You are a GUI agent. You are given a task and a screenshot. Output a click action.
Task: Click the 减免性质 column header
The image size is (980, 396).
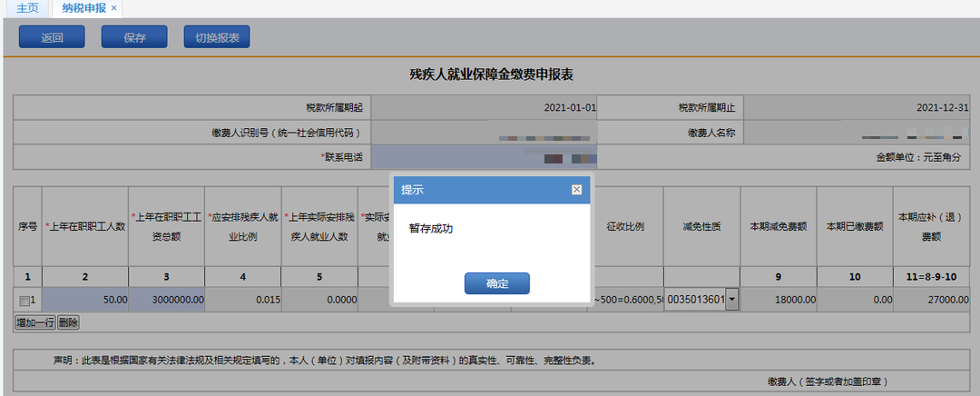(701, 226)
